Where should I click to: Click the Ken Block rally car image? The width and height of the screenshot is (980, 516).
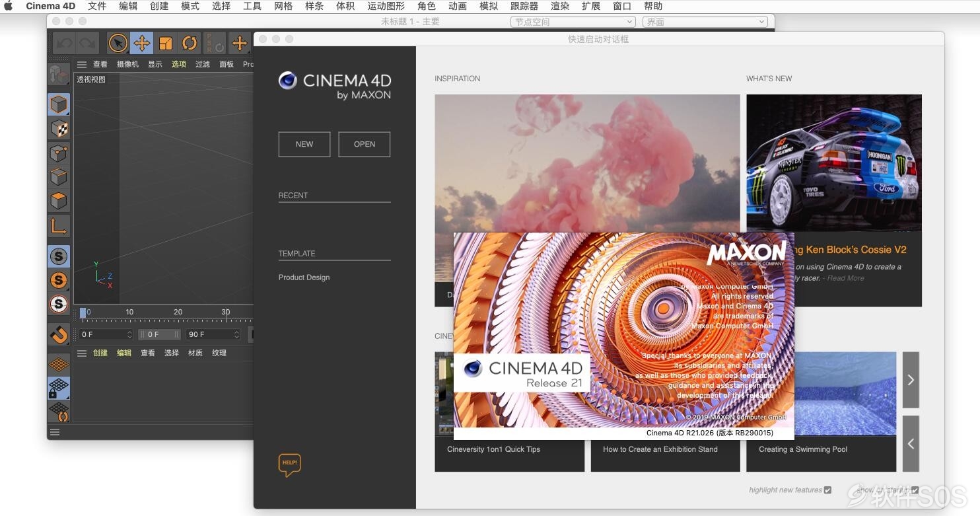click(x=834, y=163)
